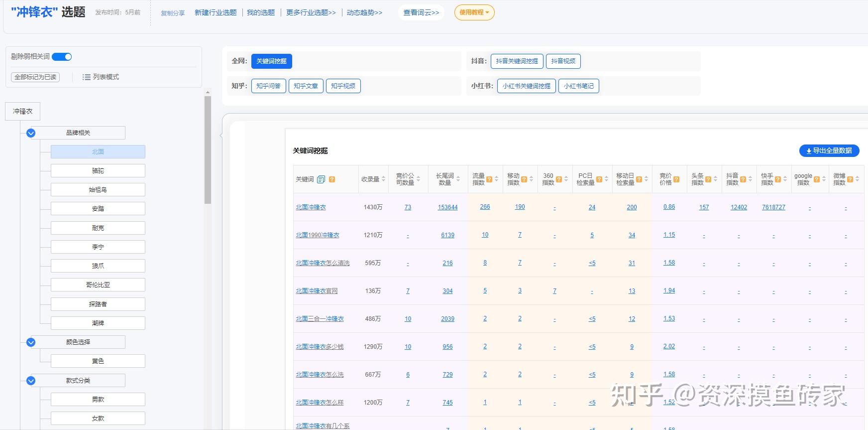Sort table by 长尾词数量 arrows

(458, 179)
